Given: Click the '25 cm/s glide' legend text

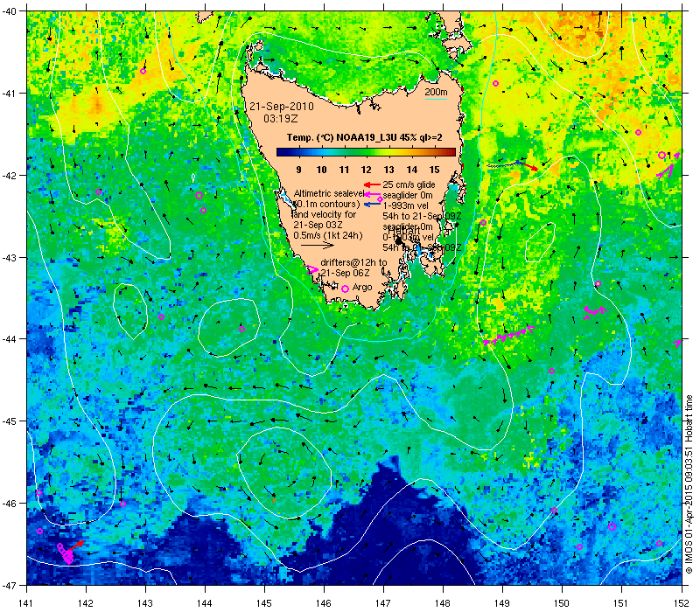Looking at the screenshot, I should click(x=409, y=184).
